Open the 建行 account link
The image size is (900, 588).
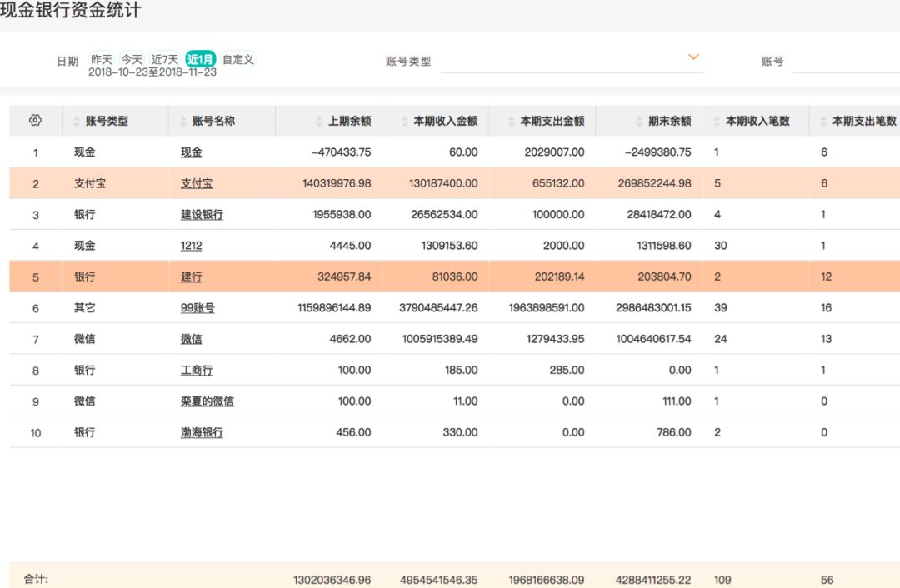pos(191,277)
